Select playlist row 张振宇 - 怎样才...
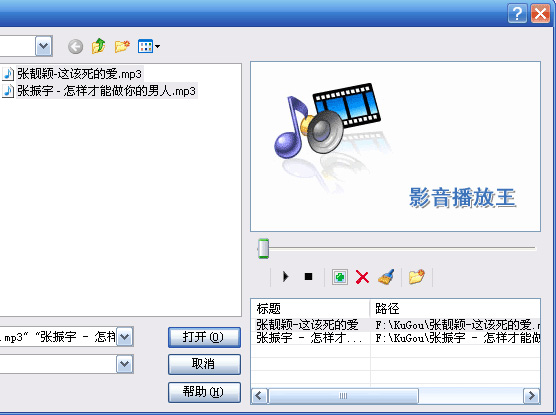556x415 pixels. point(395,338)
